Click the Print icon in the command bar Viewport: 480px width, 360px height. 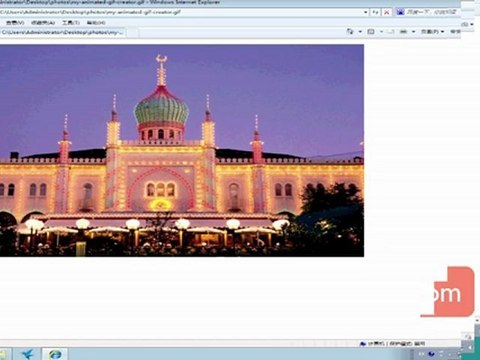pyautogui.click(x=403, y=32)
